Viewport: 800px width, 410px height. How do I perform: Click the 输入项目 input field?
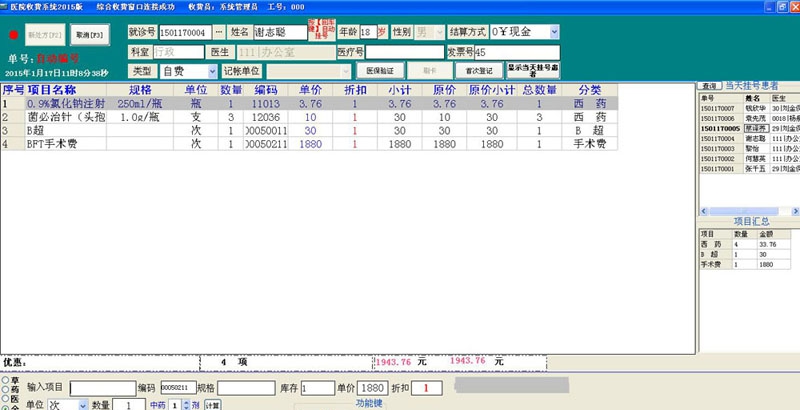click(101, 387)
